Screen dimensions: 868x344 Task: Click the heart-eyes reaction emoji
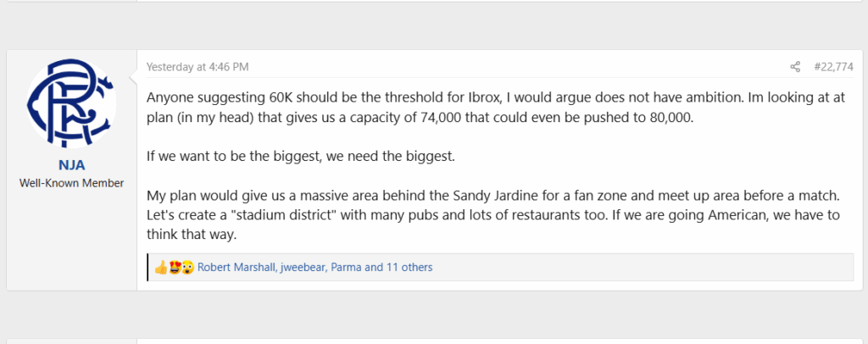coord(175,268)
